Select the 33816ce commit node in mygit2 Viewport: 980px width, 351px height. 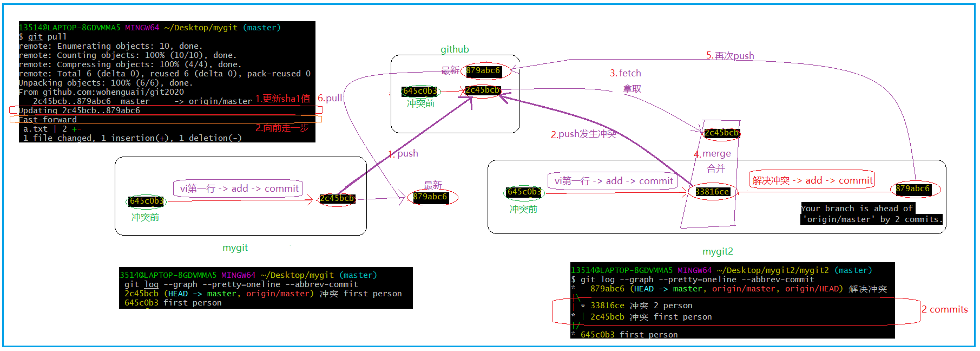(712, 192)
